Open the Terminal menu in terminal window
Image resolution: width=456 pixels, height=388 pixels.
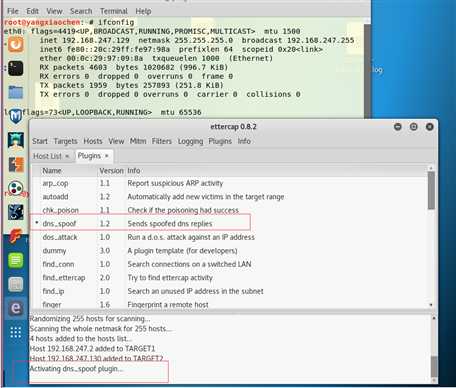tap(114, 11)
